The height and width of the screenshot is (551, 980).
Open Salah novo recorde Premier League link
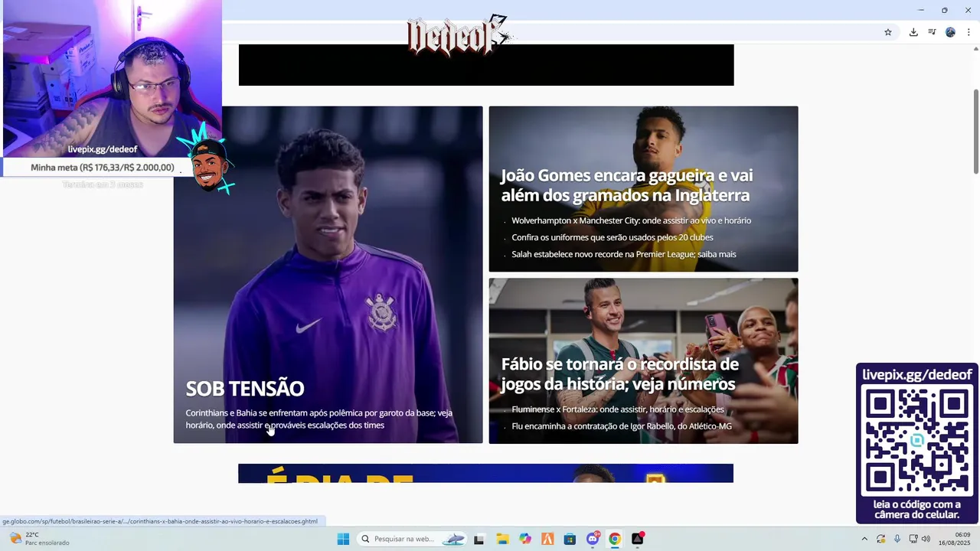point(623,254)
